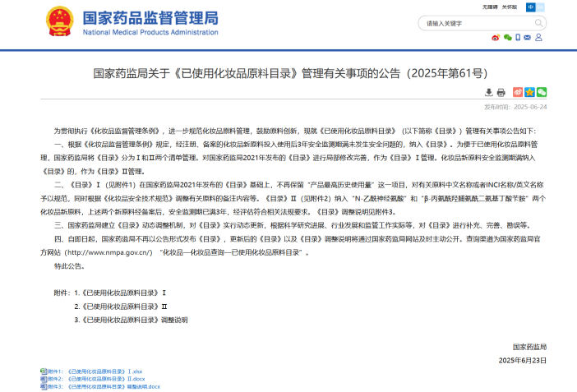Click the 无障碍 accessibility link
Image resolution: width=577 pixels, height=392 pixels.
490,7
